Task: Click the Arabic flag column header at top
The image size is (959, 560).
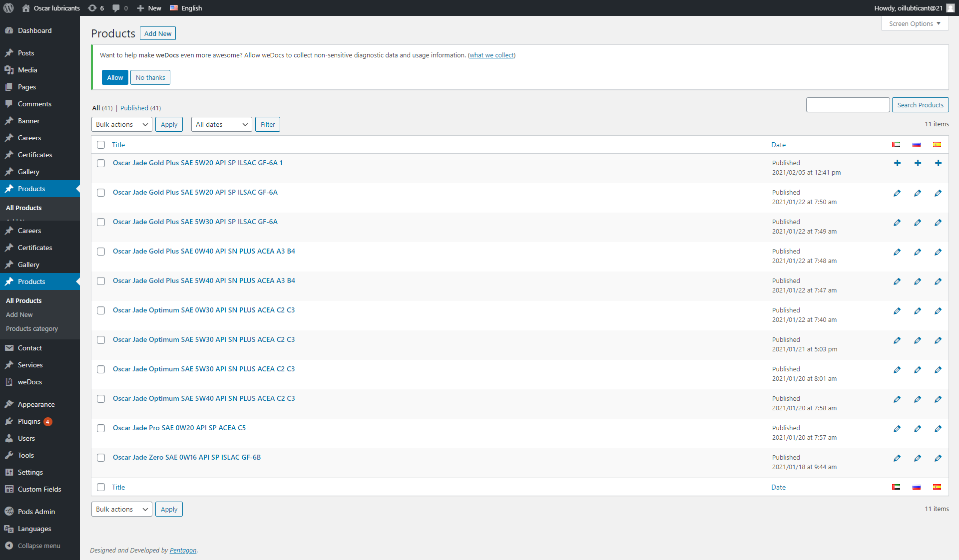Action: click(896, 145)
